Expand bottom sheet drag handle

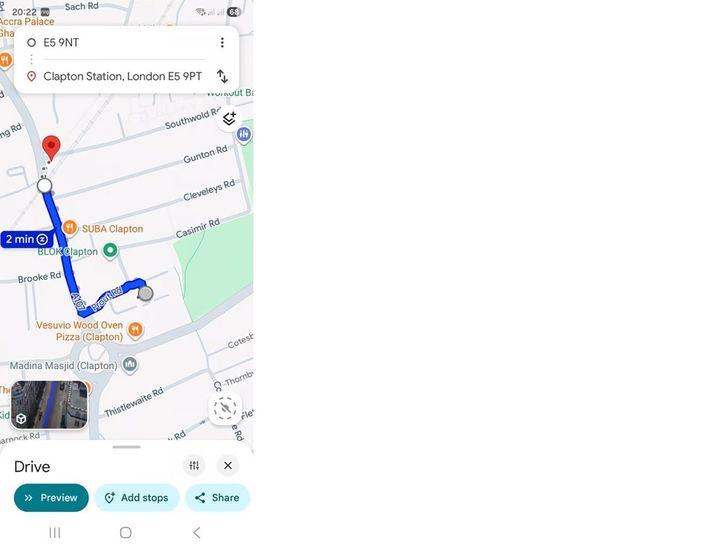[x=126, y=447]
